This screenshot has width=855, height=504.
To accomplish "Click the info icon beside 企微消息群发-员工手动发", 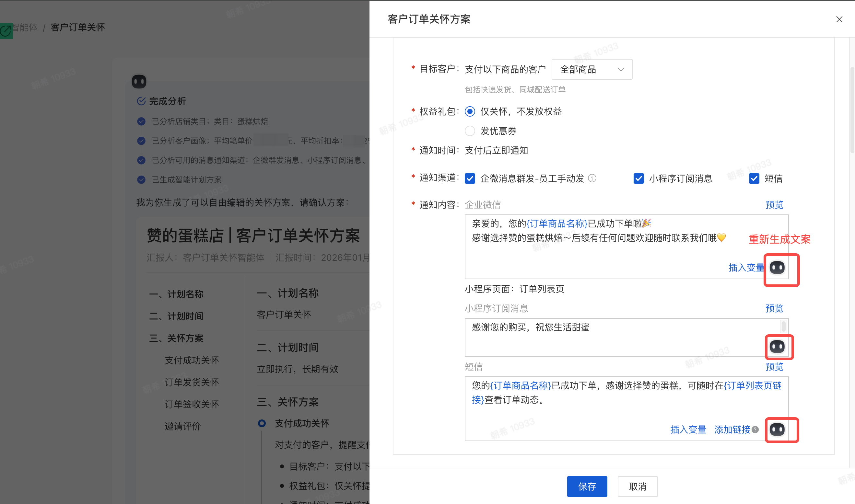I will click(592, 178).
